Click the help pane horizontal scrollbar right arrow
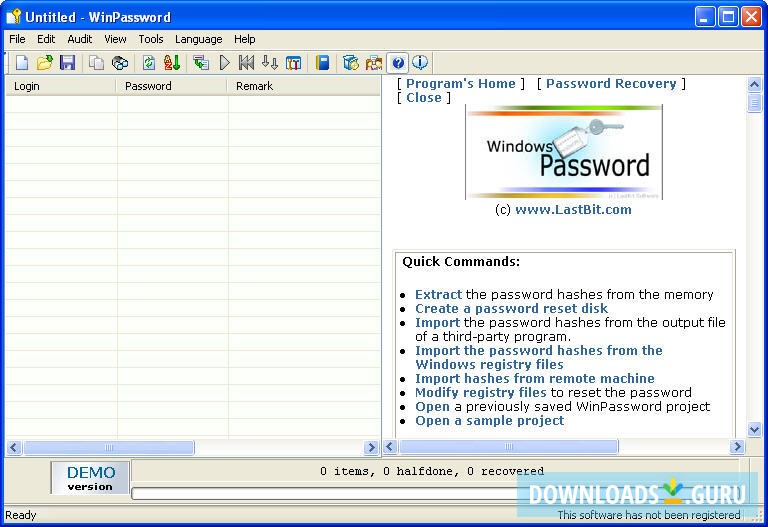This screenshot has width=768, height=527. coord(737,447)
